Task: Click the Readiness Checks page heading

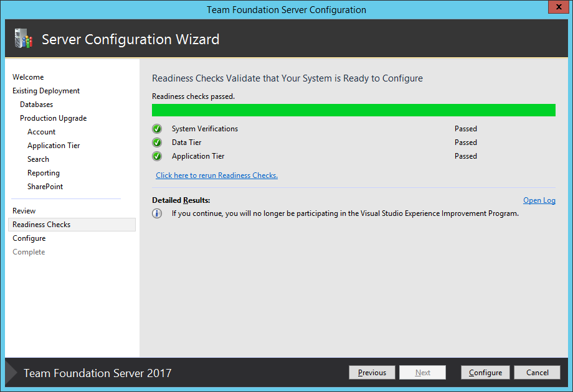Action: [x=287, y=78]
